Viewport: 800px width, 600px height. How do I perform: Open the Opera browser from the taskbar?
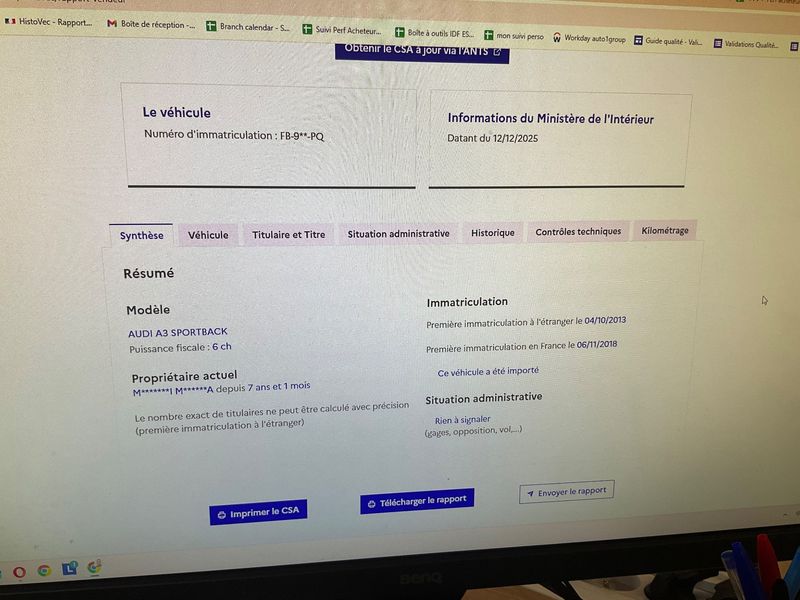point(19,571)
